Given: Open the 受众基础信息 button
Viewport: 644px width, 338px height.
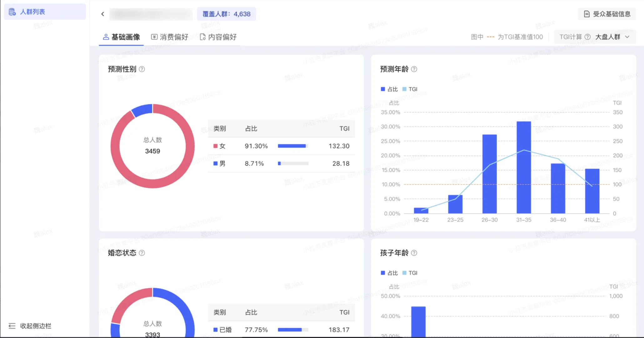Looking at the screenshot, I should tap(607, 14).
